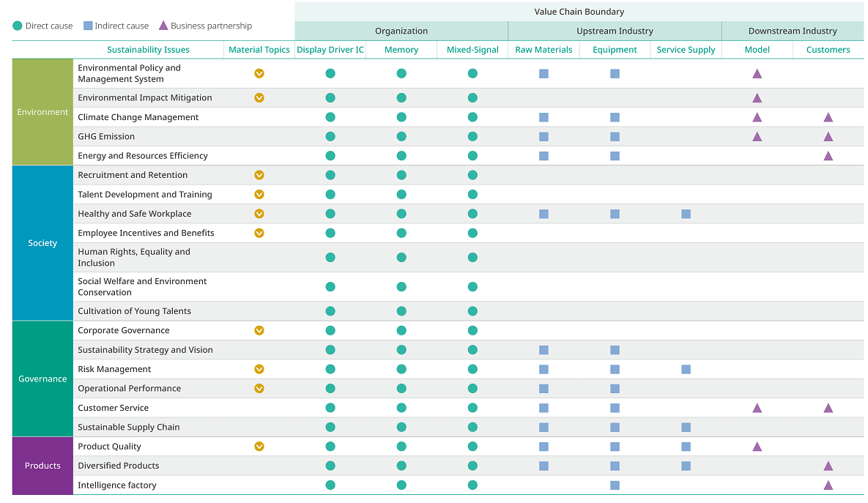Click the Model triangle for Customer Service
Viewport: 868px width, 503px height.
point(757,408)
